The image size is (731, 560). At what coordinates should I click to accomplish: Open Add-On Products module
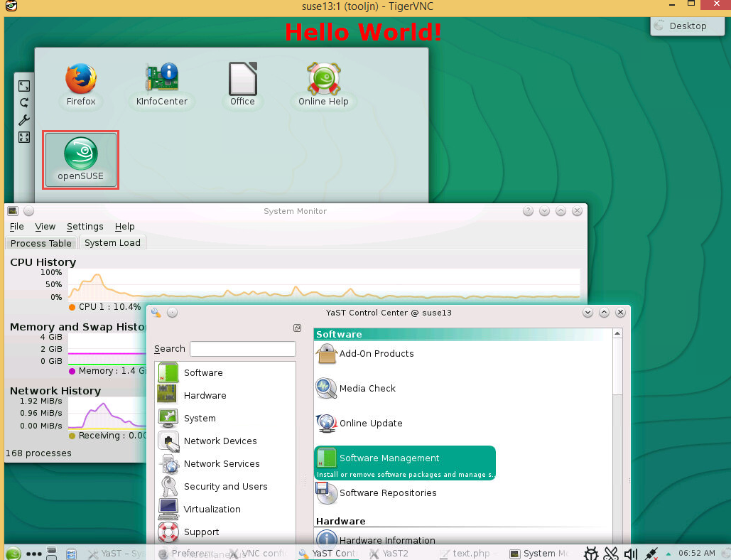point(365,353)
